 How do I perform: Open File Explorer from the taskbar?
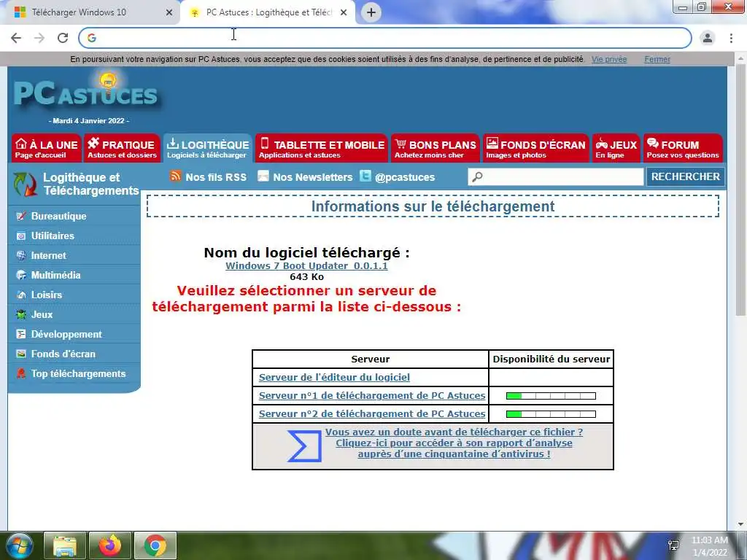65,545
